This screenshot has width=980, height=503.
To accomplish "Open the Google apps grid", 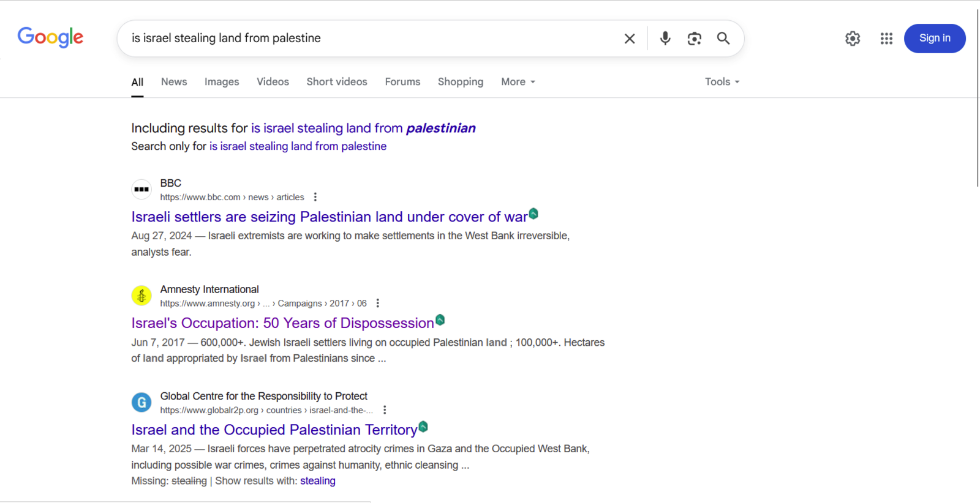I will [886, 39].
